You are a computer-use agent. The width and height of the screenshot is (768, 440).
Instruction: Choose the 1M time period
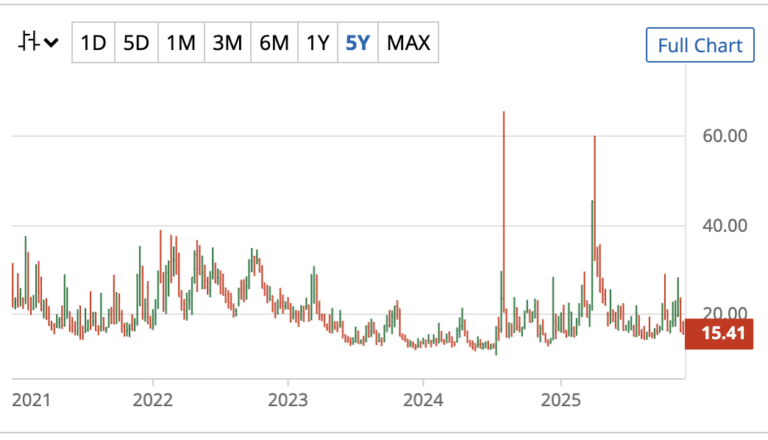pos(181,43)
